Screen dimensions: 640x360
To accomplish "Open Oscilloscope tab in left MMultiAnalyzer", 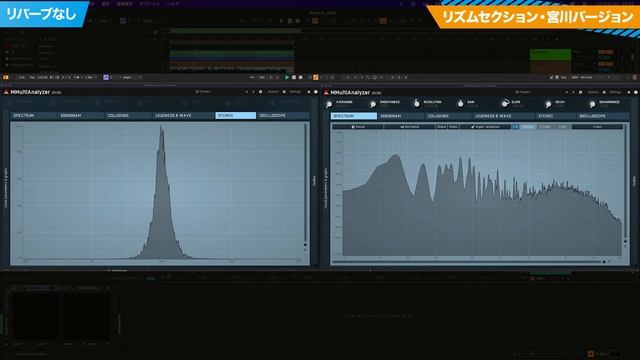I will pyautogui.click(x=283, y=116).
